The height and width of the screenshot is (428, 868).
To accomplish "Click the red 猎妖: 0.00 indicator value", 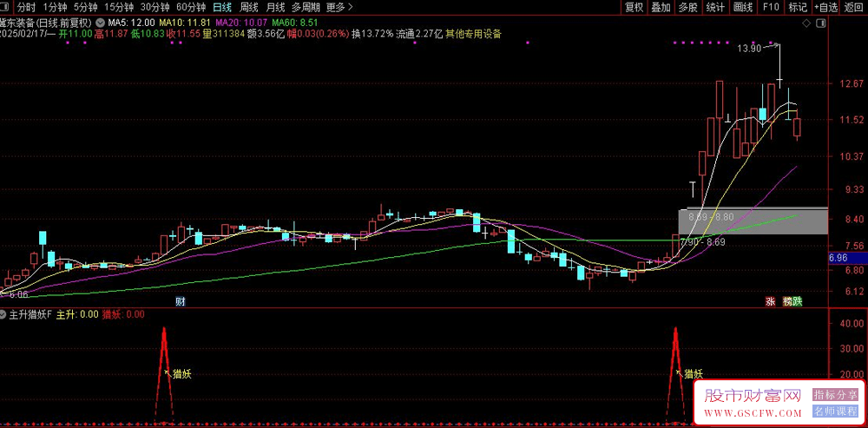I will click(x=123, y=314).
